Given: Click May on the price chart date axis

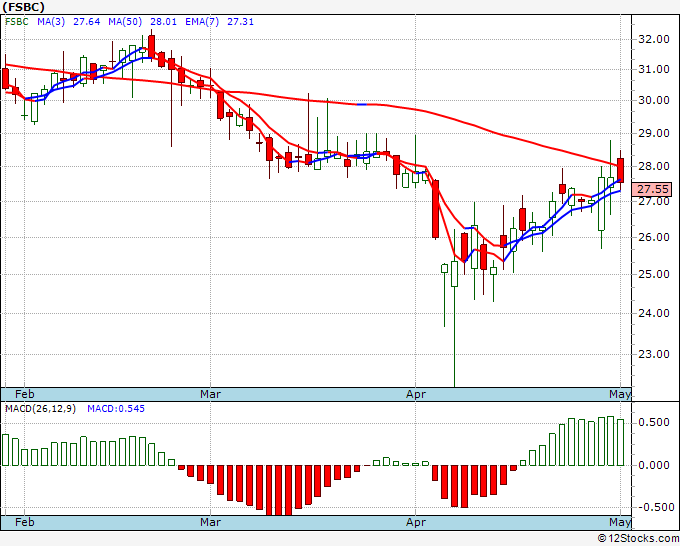Looking at the screenshot, I should coord(620,394).
